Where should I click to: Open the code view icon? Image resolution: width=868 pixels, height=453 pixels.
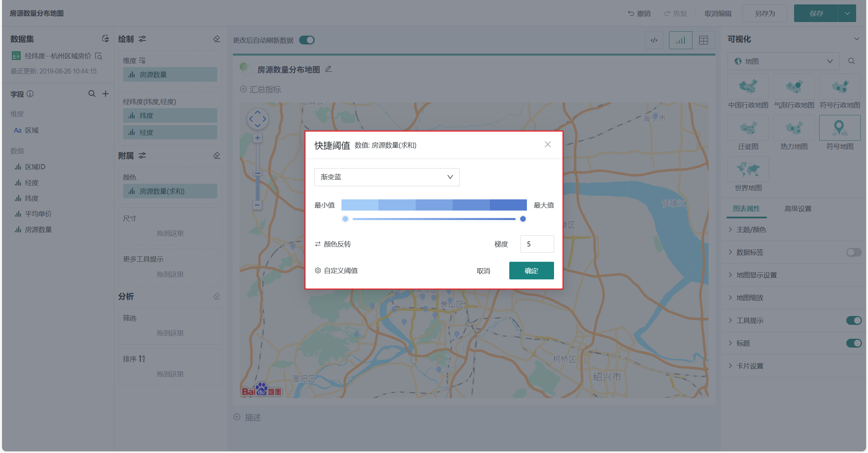click(x=654, y=40)
